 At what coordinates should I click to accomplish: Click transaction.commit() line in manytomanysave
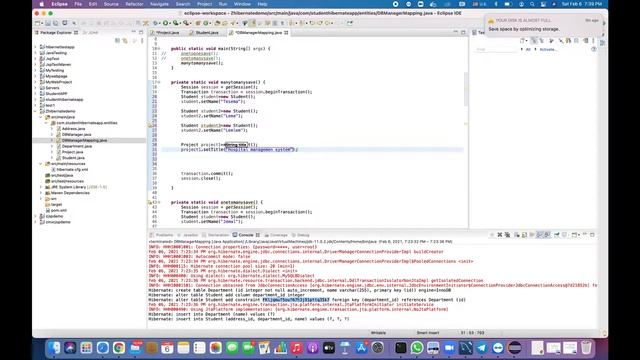coord(207,173)
